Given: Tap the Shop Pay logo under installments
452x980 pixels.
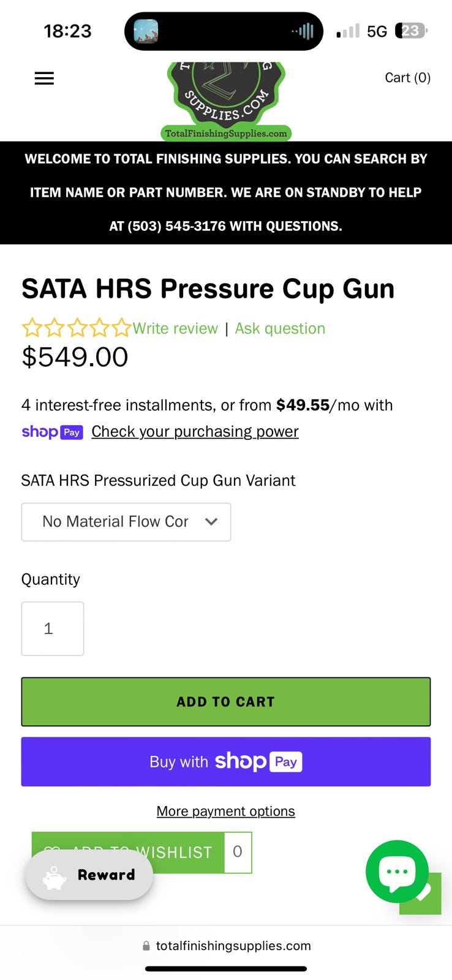Looking at the screenshot, I should (x=52, y=432).
